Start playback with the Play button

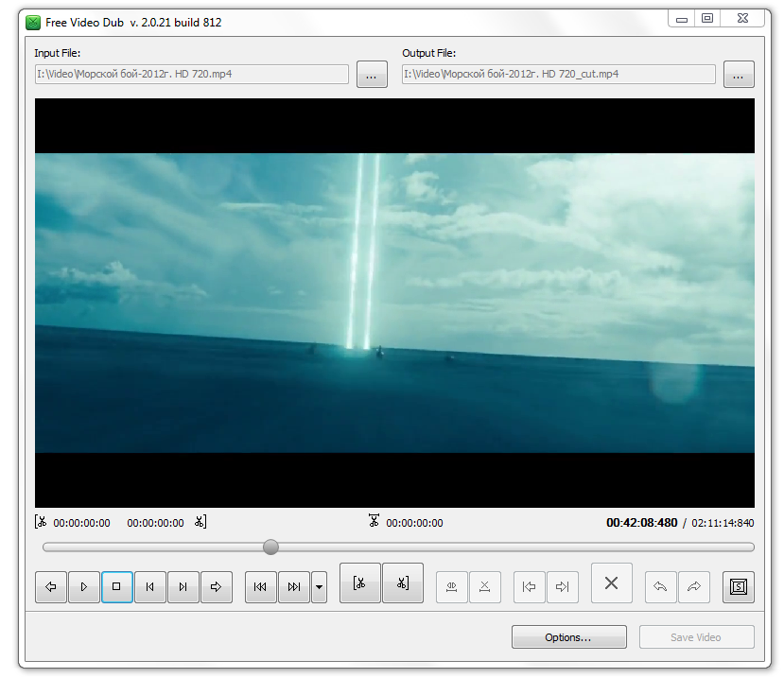coord(84,587)
